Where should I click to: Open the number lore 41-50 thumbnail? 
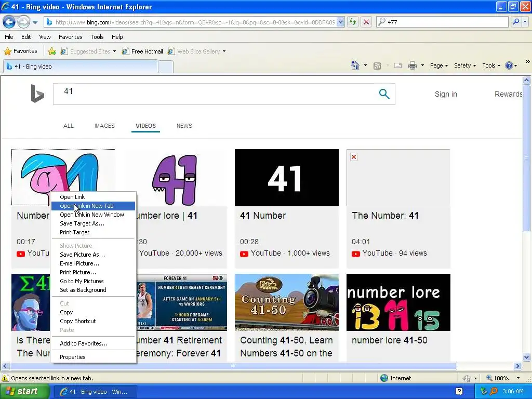pos(398,302)
